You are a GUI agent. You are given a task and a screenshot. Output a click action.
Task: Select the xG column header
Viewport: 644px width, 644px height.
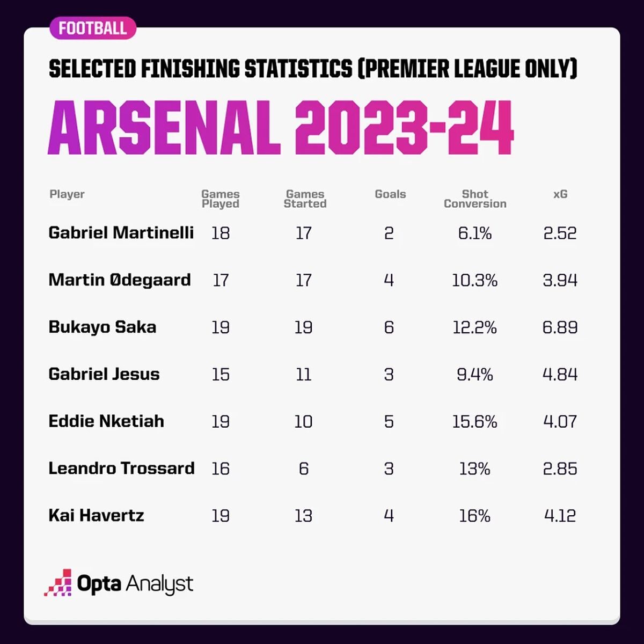[x=560, y=194]
